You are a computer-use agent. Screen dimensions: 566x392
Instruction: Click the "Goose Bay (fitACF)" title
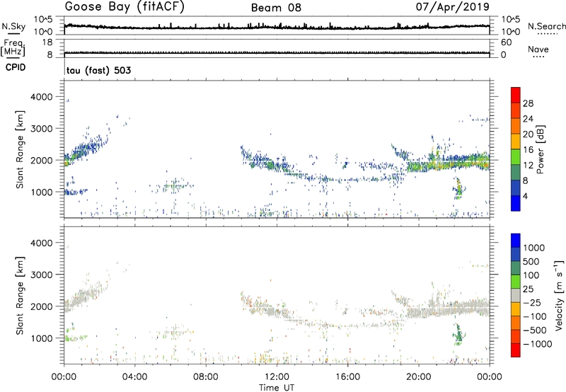pos(125,7)
